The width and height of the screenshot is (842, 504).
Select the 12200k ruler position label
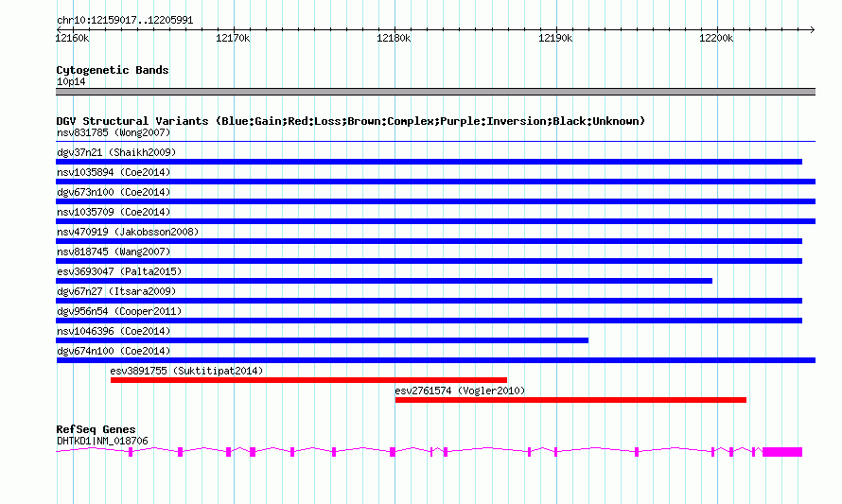point(716,38)
